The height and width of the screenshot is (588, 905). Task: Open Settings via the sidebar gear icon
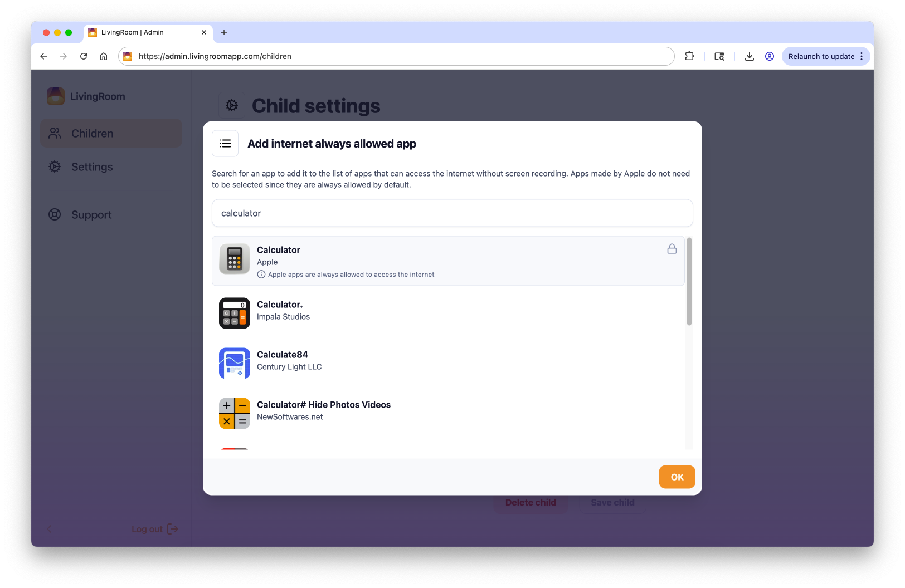pyautogui.click(x=55, y=166)
